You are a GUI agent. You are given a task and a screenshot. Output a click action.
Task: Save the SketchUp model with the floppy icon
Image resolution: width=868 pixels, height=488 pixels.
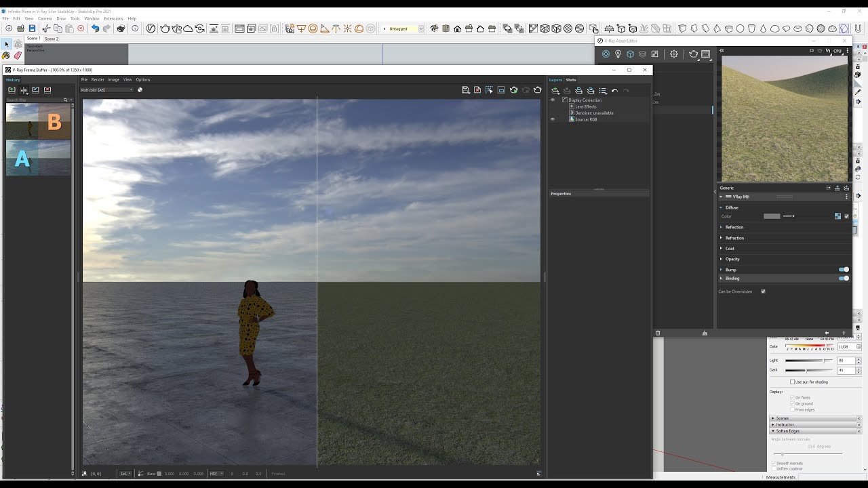click(32, 28)
